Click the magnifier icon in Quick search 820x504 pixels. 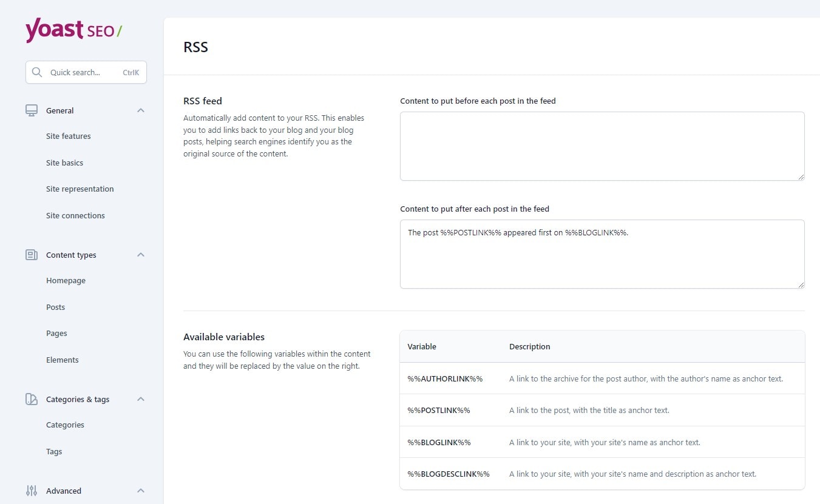37,72
